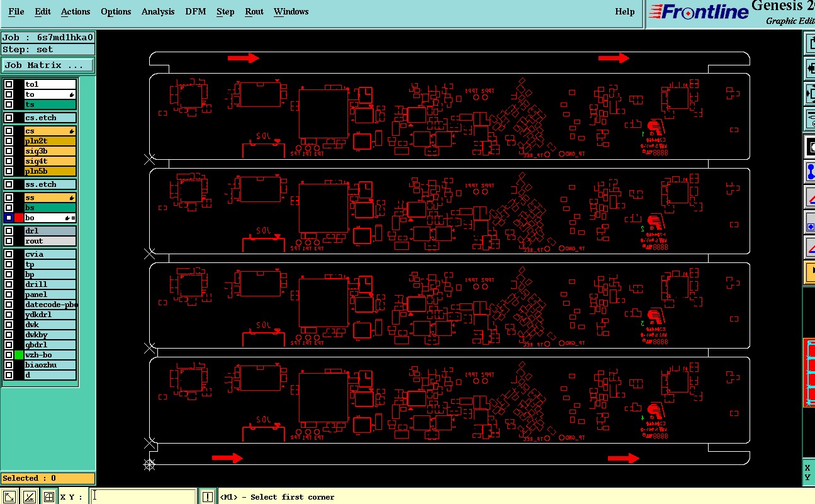Viewport: 815px width, 504px height.
Task: Select the layer name 'cs'
Action: point(50,131)
